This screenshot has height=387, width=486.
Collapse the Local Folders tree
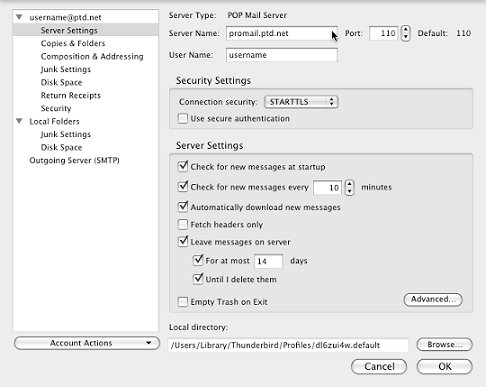coord(19,121)
